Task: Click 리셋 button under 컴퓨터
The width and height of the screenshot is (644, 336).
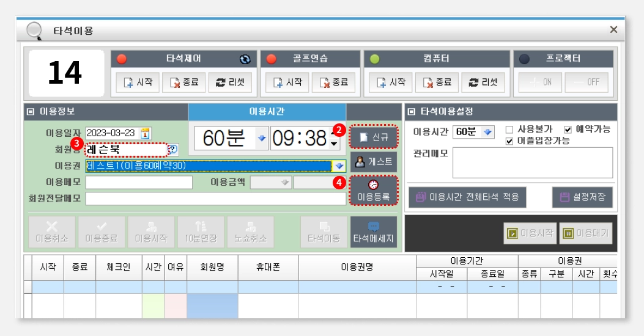Action: [x=483, y=82]
